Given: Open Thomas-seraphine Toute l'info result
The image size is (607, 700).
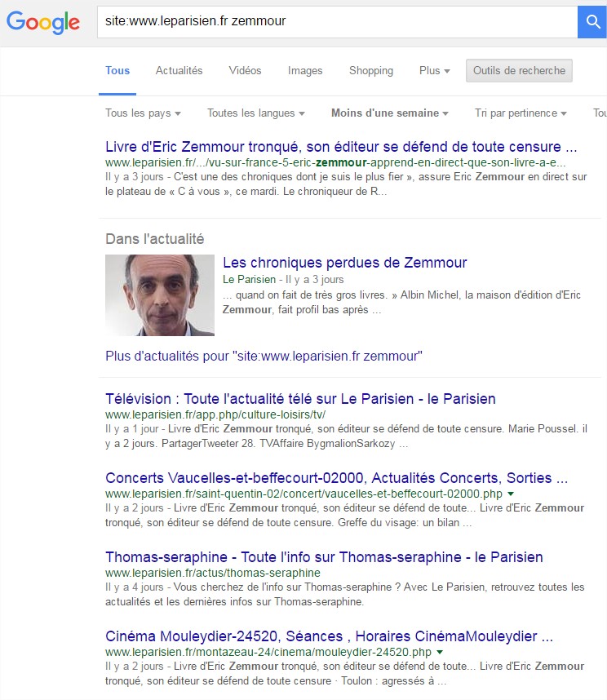Looking at the screenshot, I should click(x=324, y=557).
